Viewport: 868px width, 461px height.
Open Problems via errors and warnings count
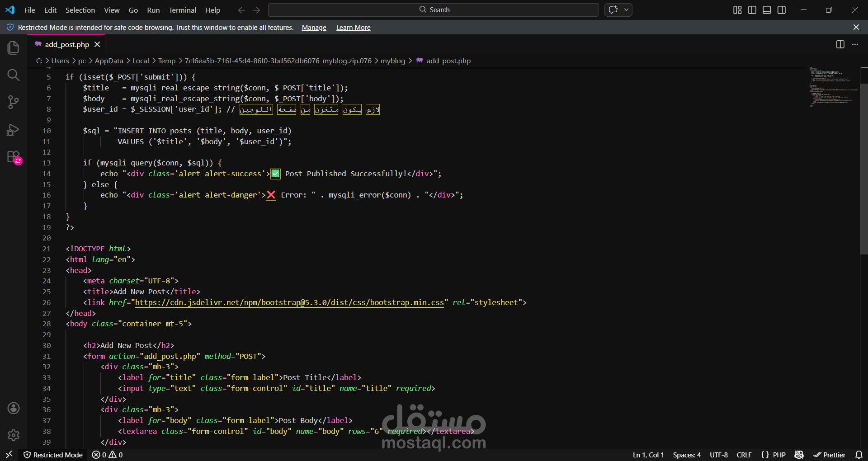click(107, 455)
